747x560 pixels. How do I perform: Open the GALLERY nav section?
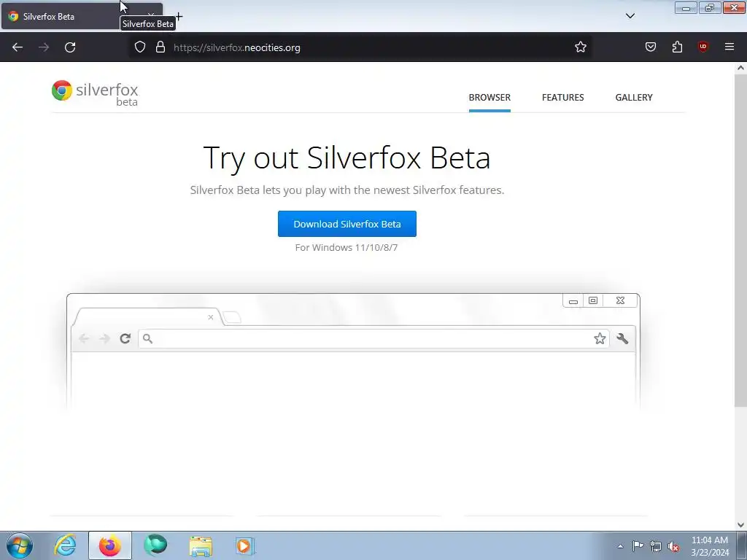tap(634, 98)
